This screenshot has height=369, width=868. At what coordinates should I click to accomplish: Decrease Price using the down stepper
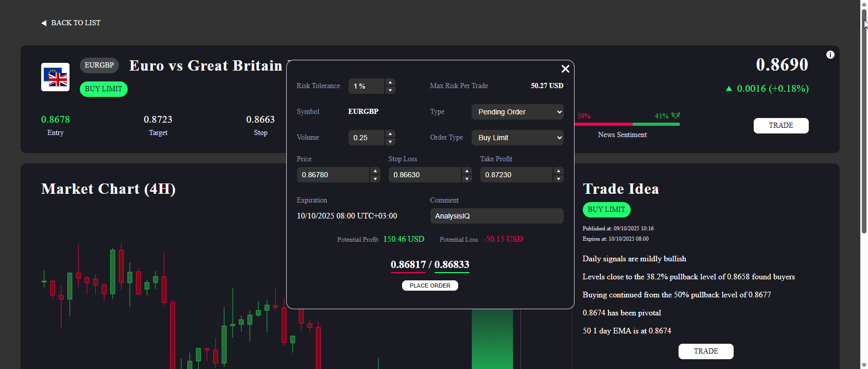click(x=375, y=179)
